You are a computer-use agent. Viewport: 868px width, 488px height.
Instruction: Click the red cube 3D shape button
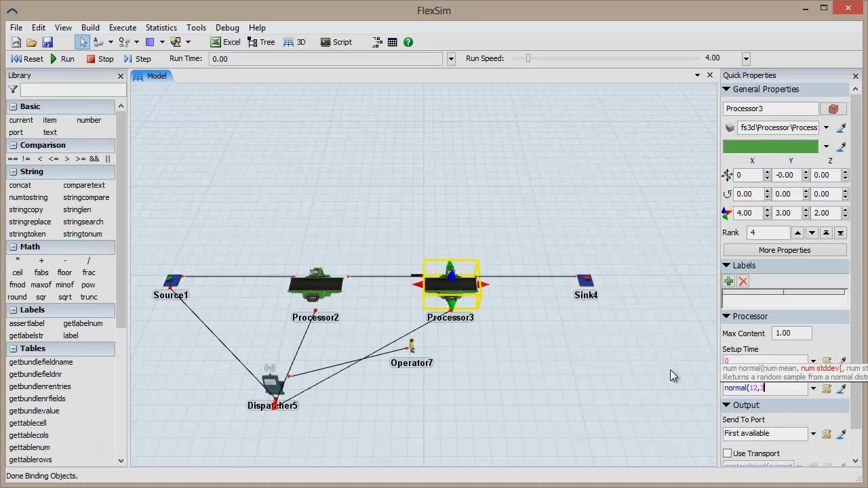click(833, 108)
